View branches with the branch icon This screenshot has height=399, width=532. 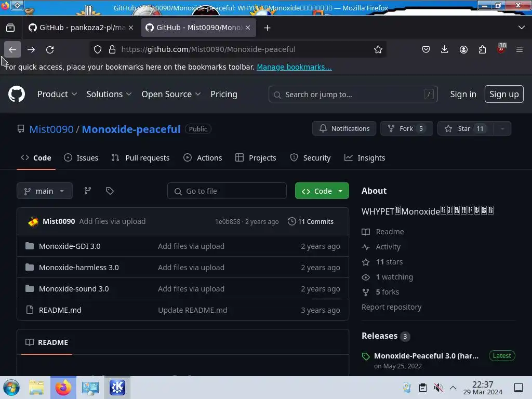pos(87,191)
